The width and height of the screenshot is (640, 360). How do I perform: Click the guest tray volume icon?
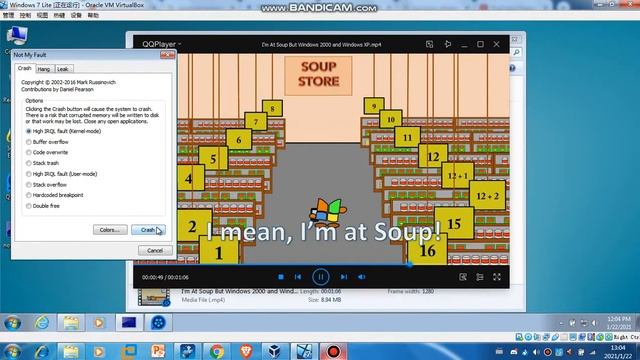click(595, 323)
